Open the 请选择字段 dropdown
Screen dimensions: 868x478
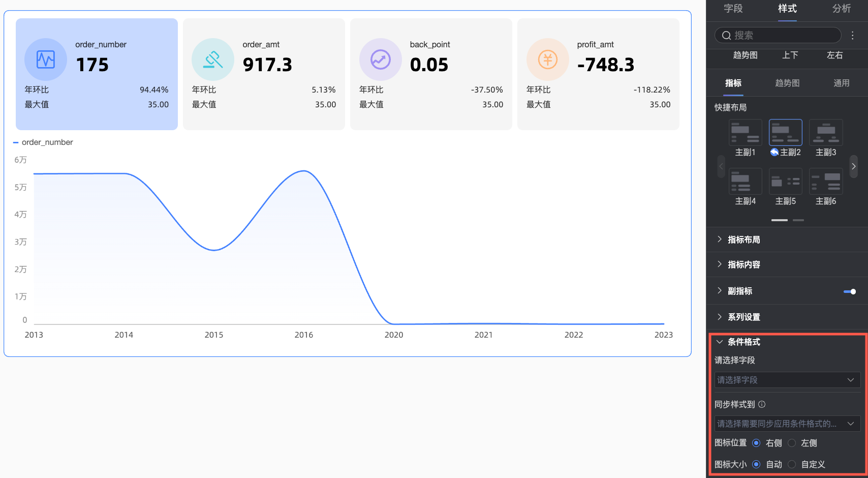(787, 380)
